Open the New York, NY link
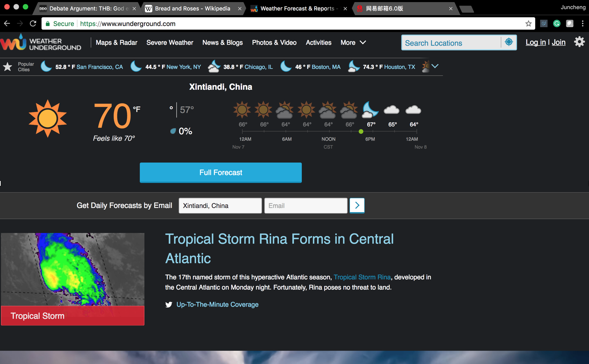This screenshot has width=589, height=364. click(x=184, y=67)
